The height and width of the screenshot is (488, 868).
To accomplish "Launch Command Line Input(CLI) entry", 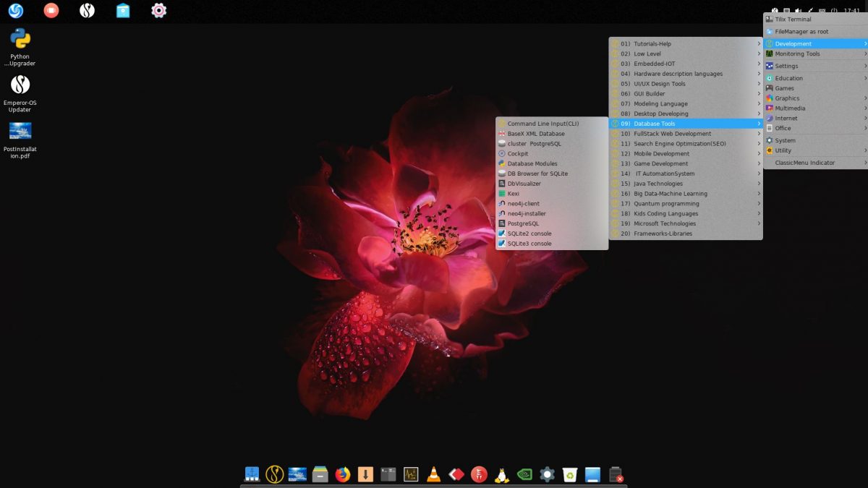I will coord(552,124).
